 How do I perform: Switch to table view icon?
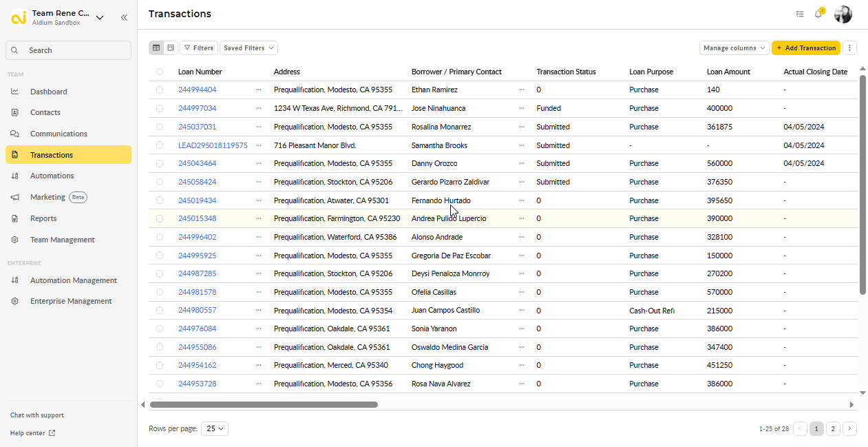(x=156, y=48)
